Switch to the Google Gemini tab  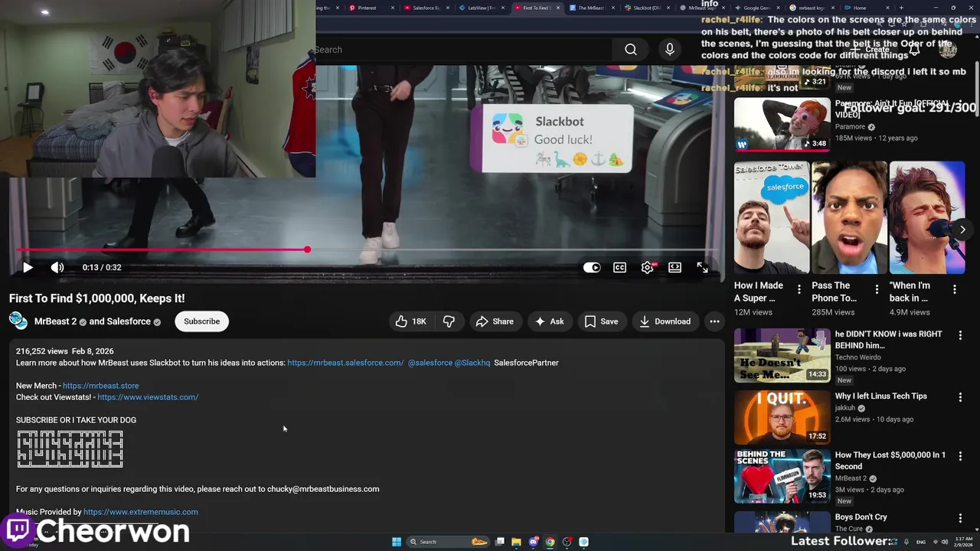coord(757,8)
